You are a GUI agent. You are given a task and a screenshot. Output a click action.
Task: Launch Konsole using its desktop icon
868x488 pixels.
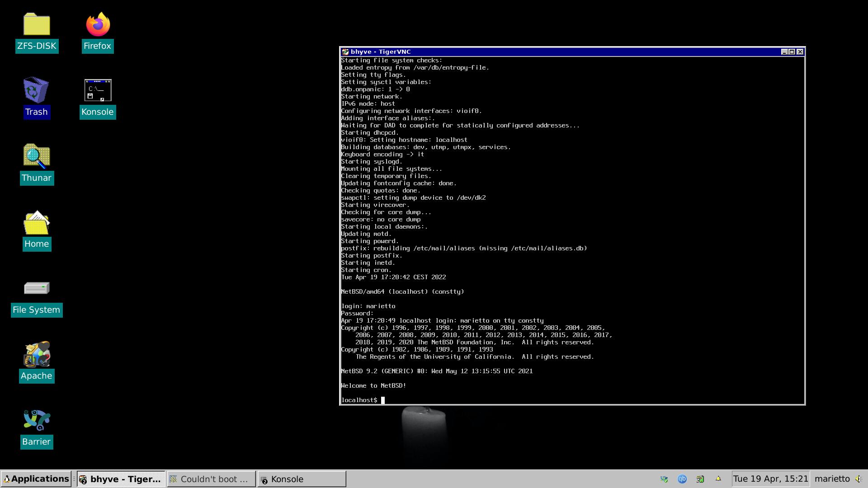[x=97, y=90]
